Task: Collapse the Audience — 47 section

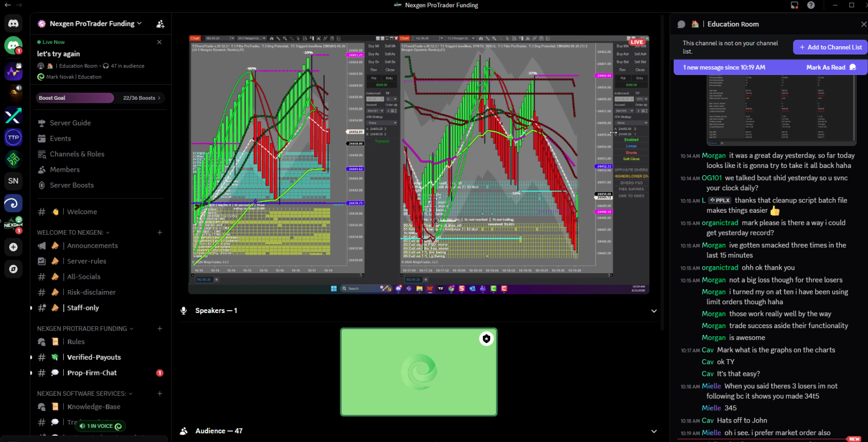Action: click(x=654, y=431)
